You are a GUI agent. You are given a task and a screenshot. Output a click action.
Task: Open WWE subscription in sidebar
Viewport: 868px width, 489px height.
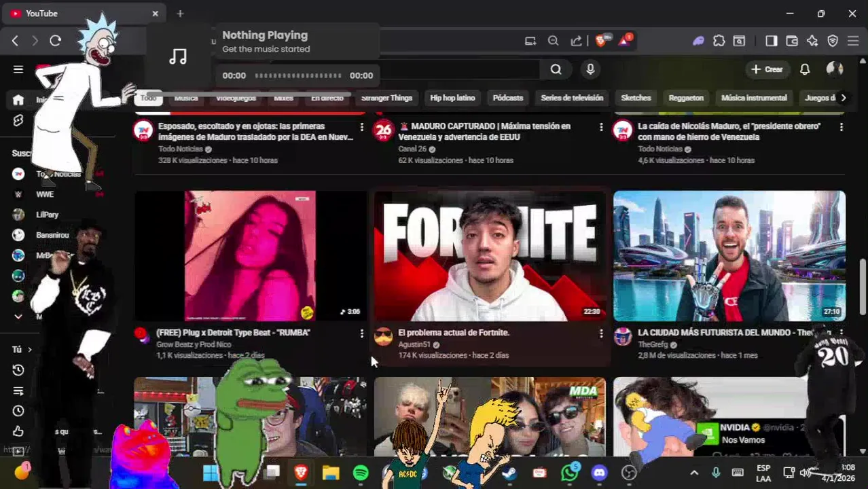pos(45,194)
